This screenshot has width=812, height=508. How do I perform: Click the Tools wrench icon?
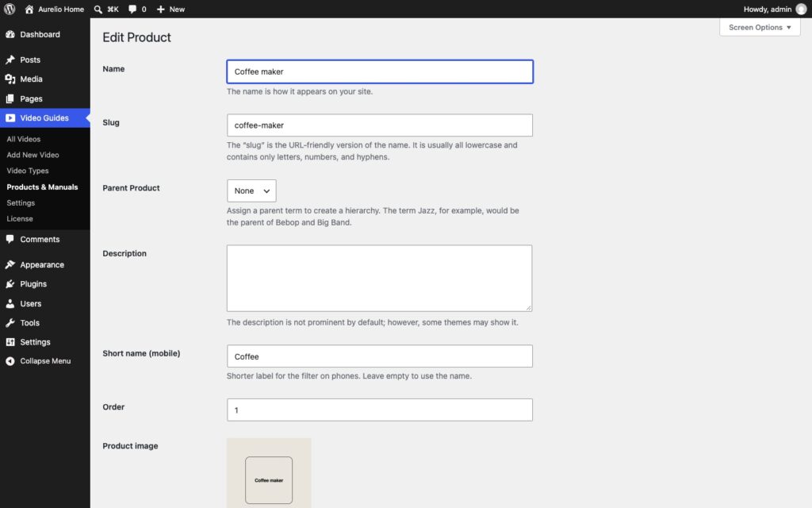coord(10,322)
